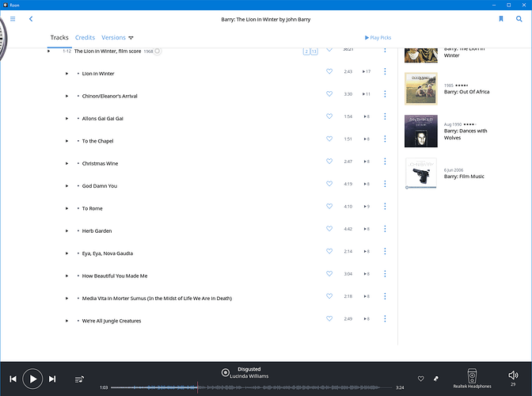
Task: Open the volume speaker control
Action: [x=513, y=375]
